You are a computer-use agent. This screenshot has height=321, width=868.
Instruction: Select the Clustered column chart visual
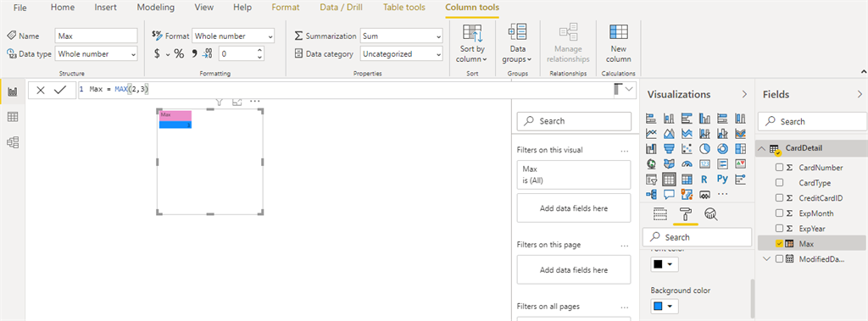click(704, 118)
